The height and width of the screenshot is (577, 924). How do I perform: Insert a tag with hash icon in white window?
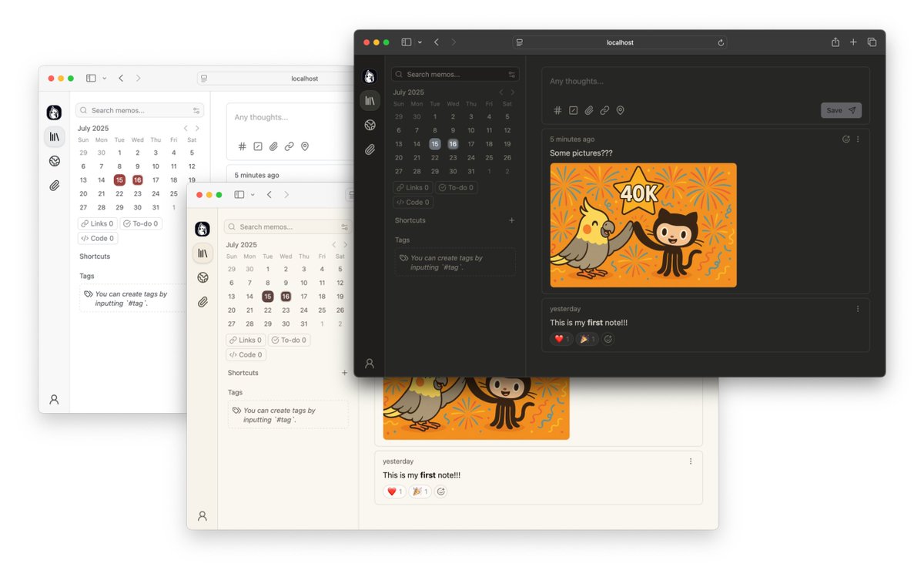242,146
